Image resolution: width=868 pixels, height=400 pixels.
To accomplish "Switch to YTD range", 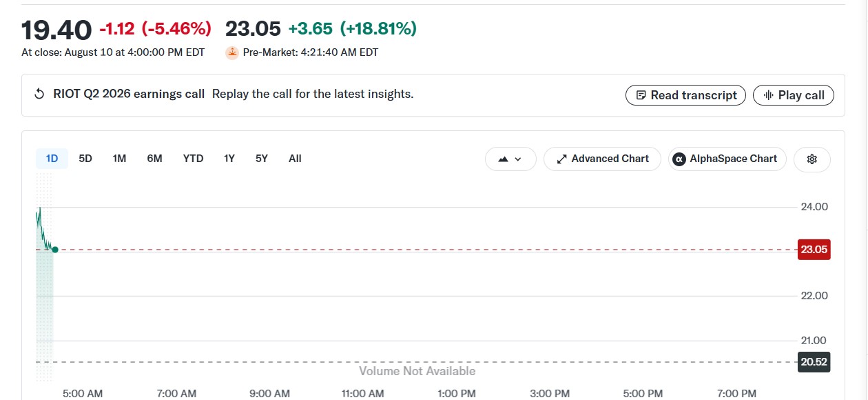I will (x=193, y=159).
